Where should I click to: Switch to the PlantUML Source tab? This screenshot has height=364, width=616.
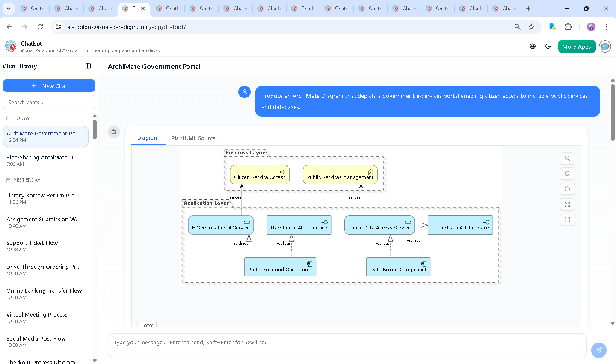pyautogui.click(x=193, y=138)
